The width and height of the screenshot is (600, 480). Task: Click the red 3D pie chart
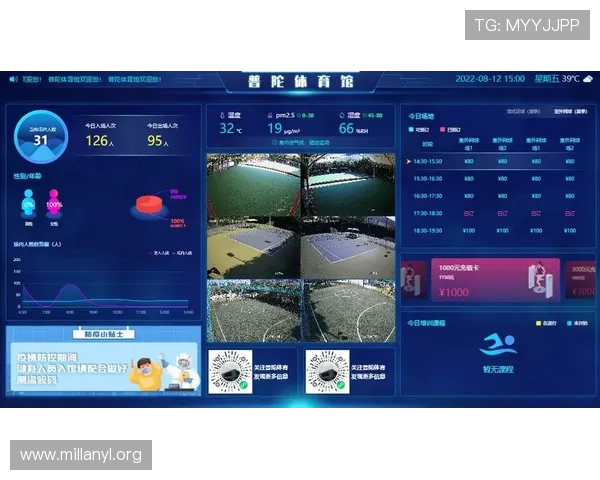click(x=152, y=205)
